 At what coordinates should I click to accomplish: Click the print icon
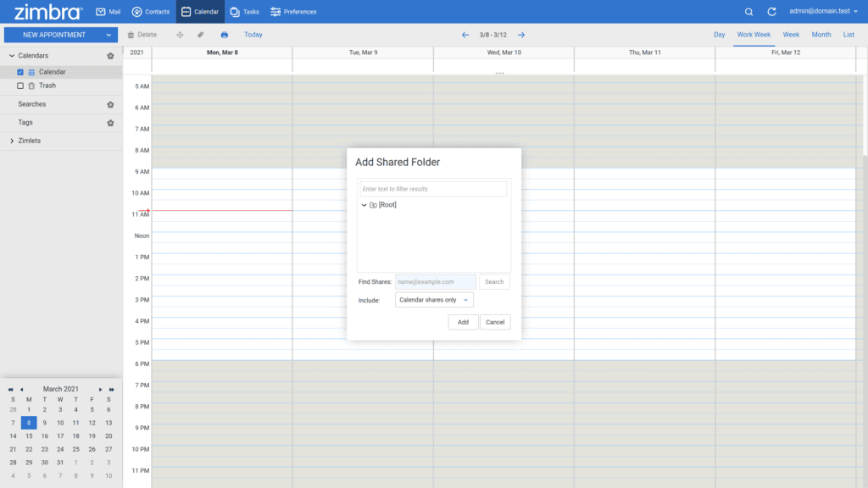[224, 35]
